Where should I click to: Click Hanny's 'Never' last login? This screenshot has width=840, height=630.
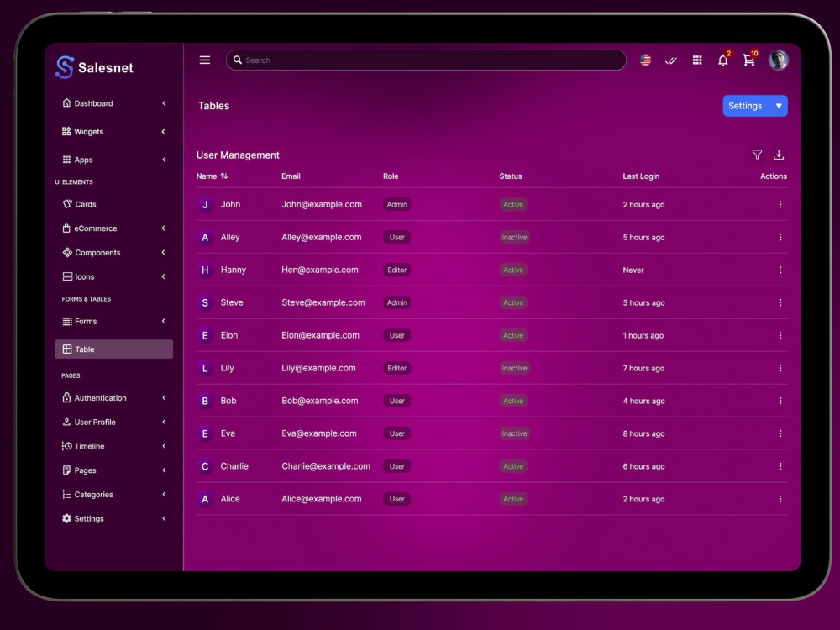click(x=633, y=270)
